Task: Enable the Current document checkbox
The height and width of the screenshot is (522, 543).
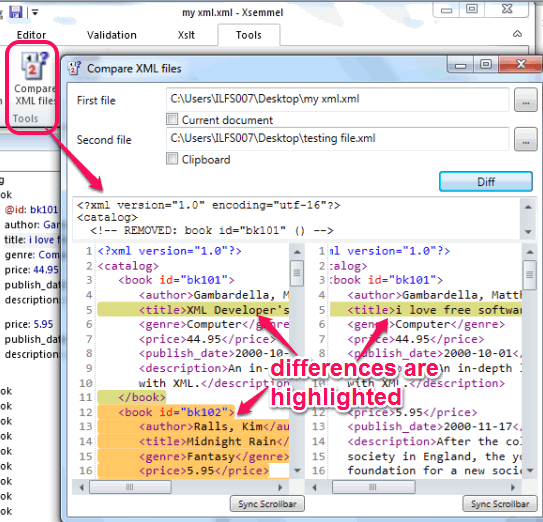Action: pyautogui.click(x=172, y=119)
